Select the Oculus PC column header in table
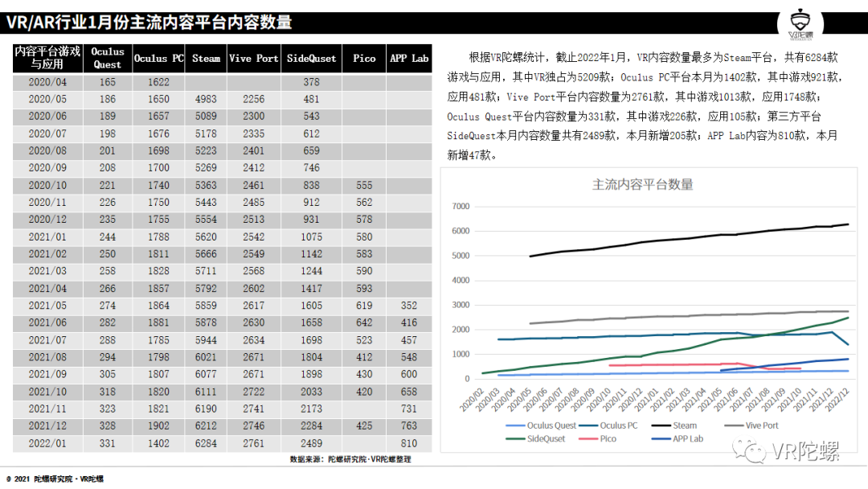The width and height of the screenshot is (868, 489). click(158, 58)
